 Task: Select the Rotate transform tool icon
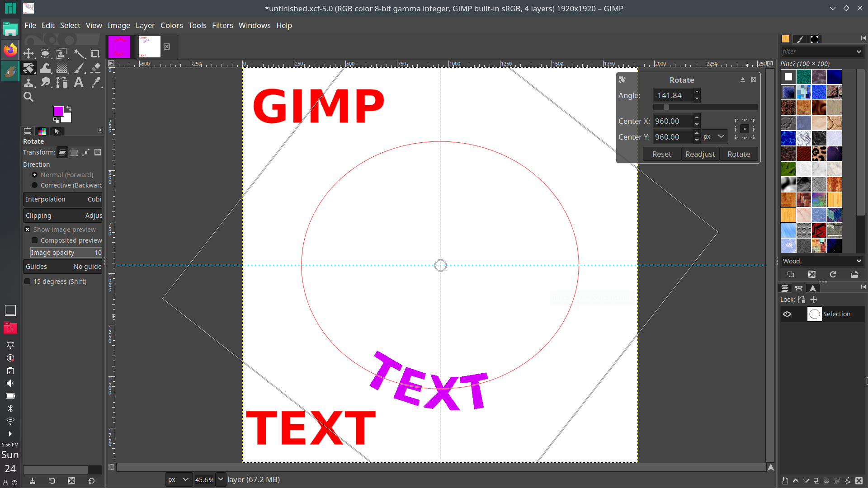click(28, 68)
